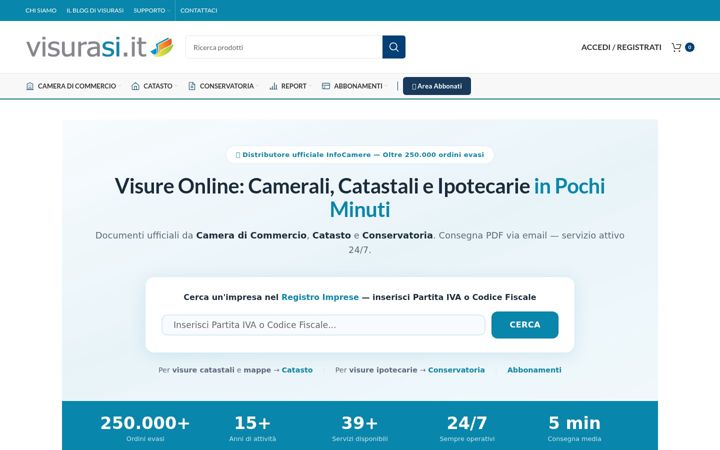This screenshot has width=720, height=450.
Task: Expand the Supporto menu
Action: tap(151, 10)
